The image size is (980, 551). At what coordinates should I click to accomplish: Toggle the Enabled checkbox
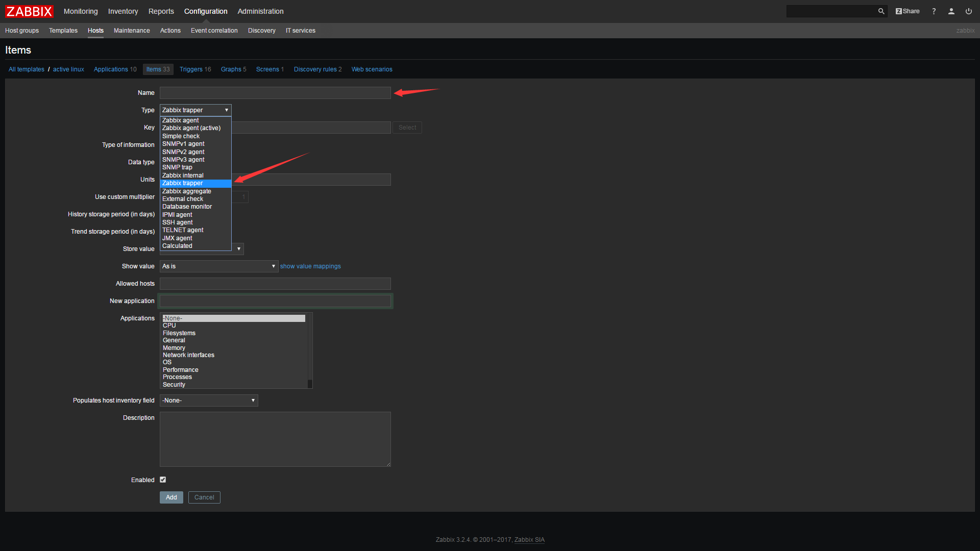163,480
